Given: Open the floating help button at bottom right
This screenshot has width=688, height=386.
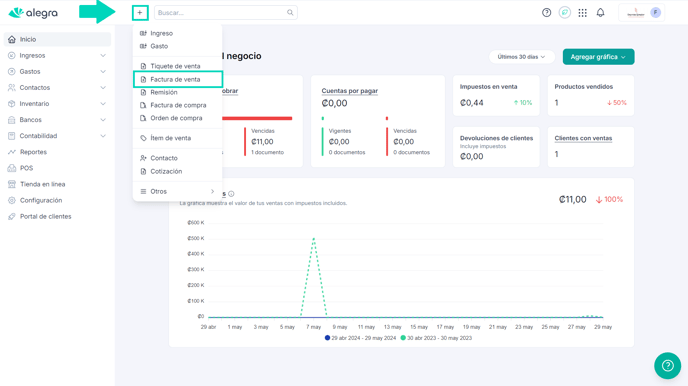Looking at the screenshot, I should tap(667, 365).
